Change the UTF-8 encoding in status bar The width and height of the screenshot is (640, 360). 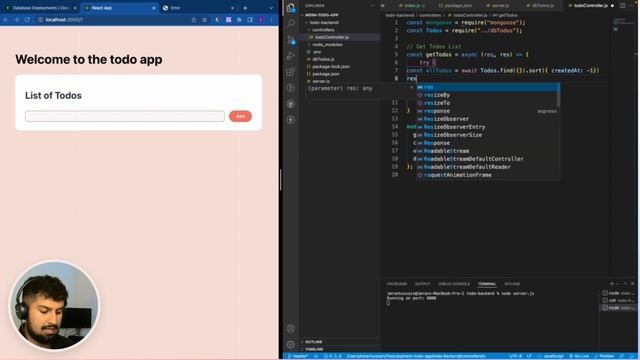click(515, 356)
